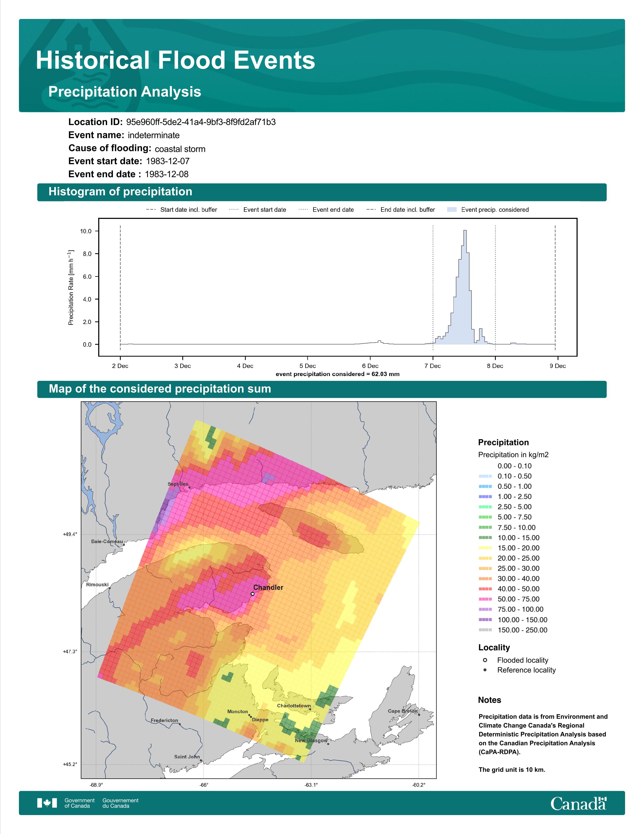The image size is (644, 834).
Task: Click the Map of the considered precipitation sum header
Action: [x=321, y=389]
